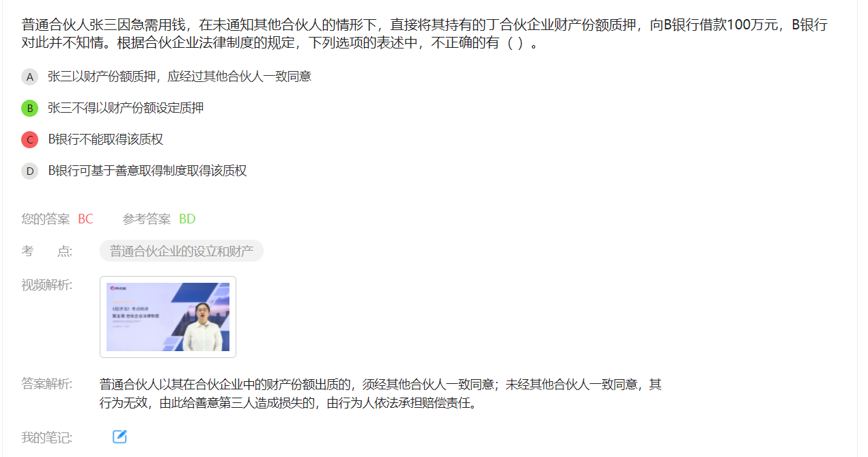Play the video explanation thumbnail

pos(168,317)
